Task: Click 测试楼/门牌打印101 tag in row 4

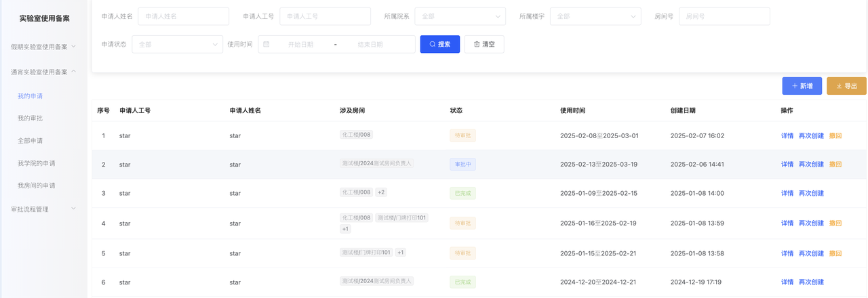Action: click(x=402, y=217)
